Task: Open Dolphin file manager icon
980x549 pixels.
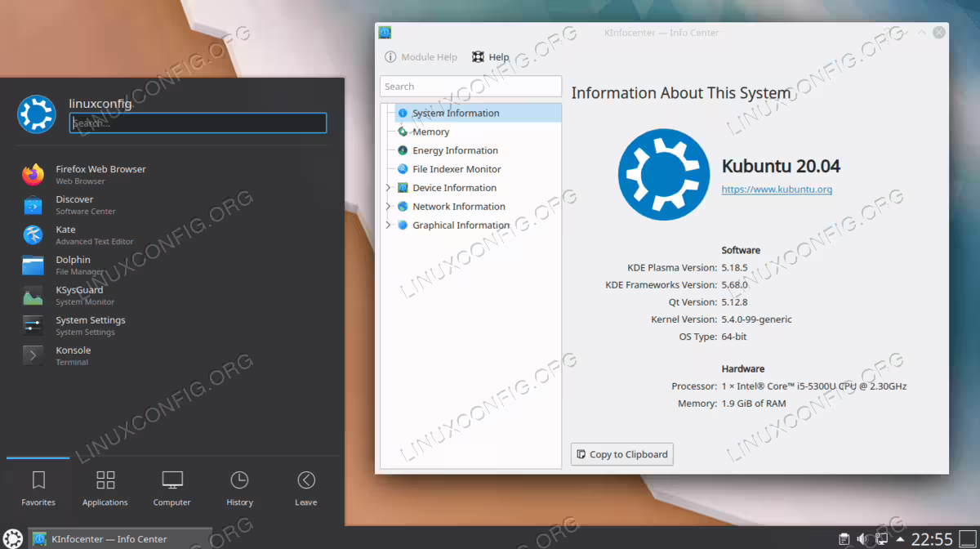Action: pyautogui.click(x=33, y=265)
